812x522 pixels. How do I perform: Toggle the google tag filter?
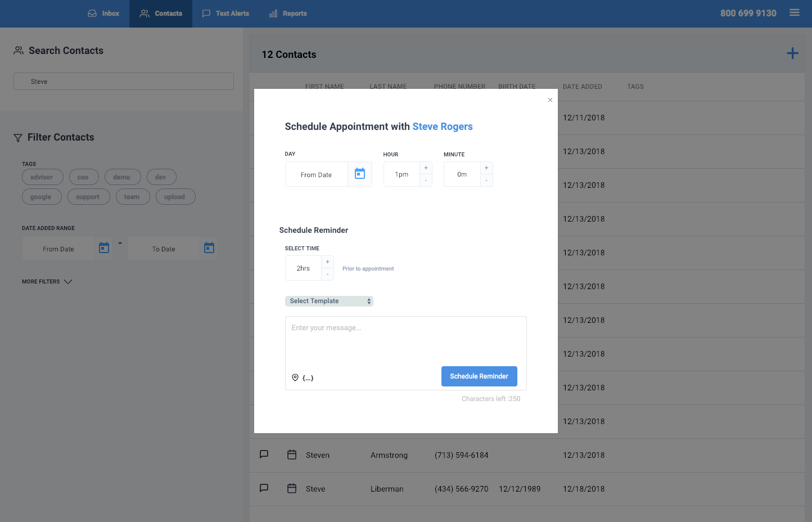41,197
